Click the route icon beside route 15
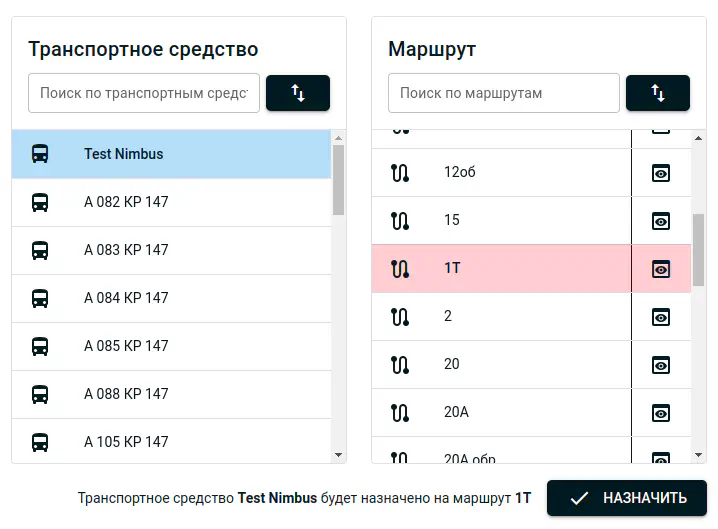 tap(400, 220)
